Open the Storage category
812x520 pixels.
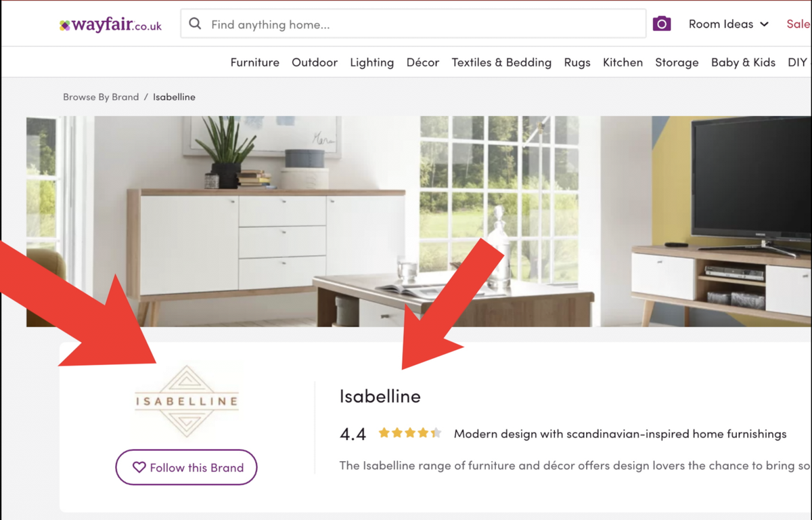677,62
